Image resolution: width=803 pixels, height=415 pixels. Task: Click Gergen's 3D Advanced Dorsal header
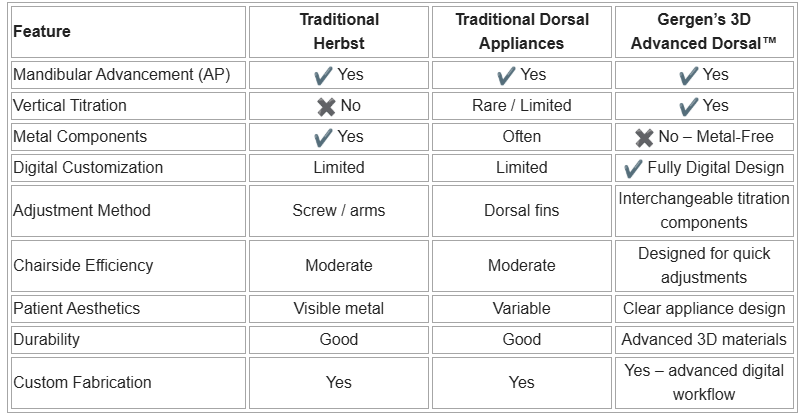pos(704,32)
